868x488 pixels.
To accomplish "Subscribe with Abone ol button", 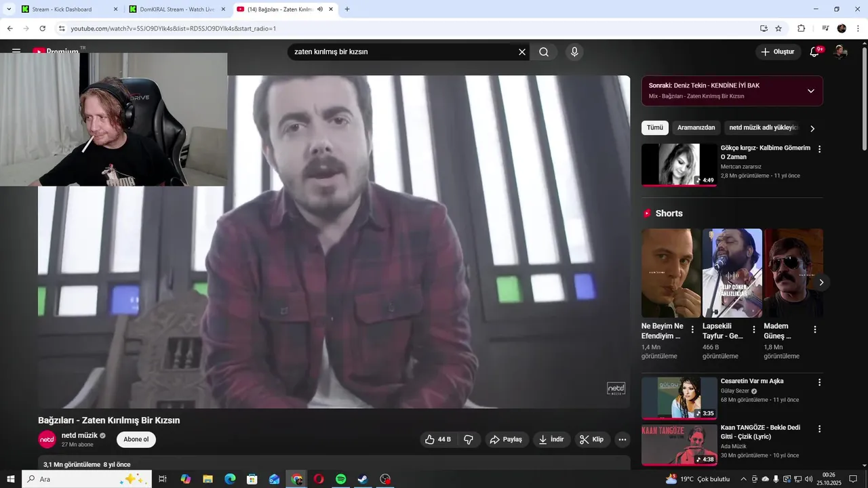I will click(136, 439).
